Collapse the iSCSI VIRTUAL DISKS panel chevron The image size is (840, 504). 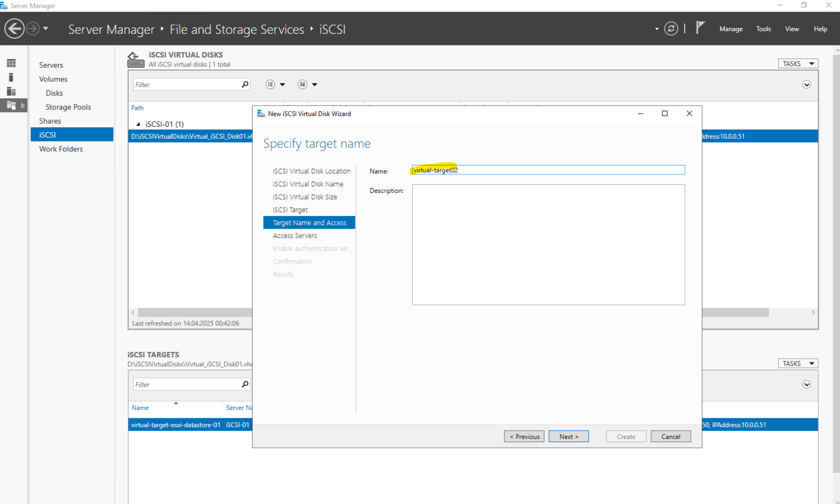(x=807, y=84)
